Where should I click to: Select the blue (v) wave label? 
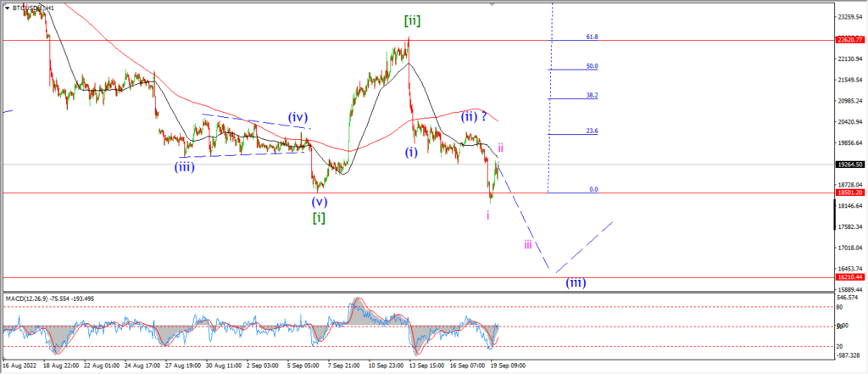click(x=319, y=201)
